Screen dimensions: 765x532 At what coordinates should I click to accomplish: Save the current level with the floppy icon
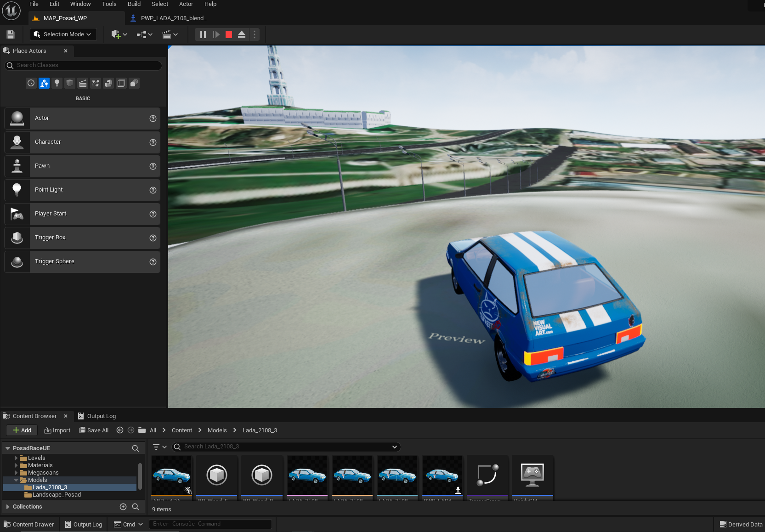11,34
